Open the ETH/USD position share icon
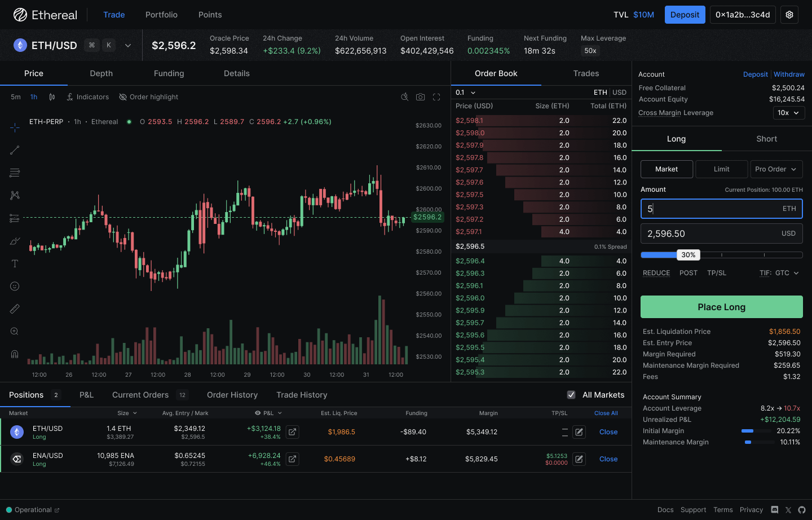This screenshot has height=520, width=812. 292,432
